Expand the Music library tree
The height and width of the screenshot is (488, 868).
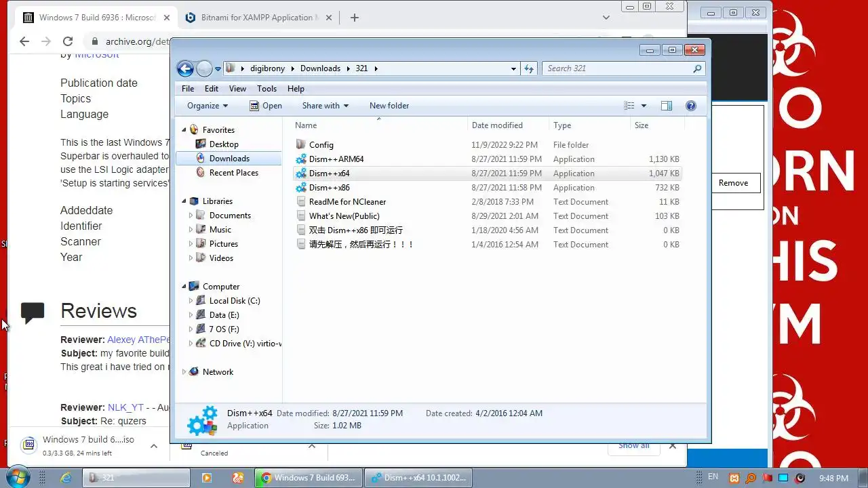pyautogui.click(x=191, y=230)
